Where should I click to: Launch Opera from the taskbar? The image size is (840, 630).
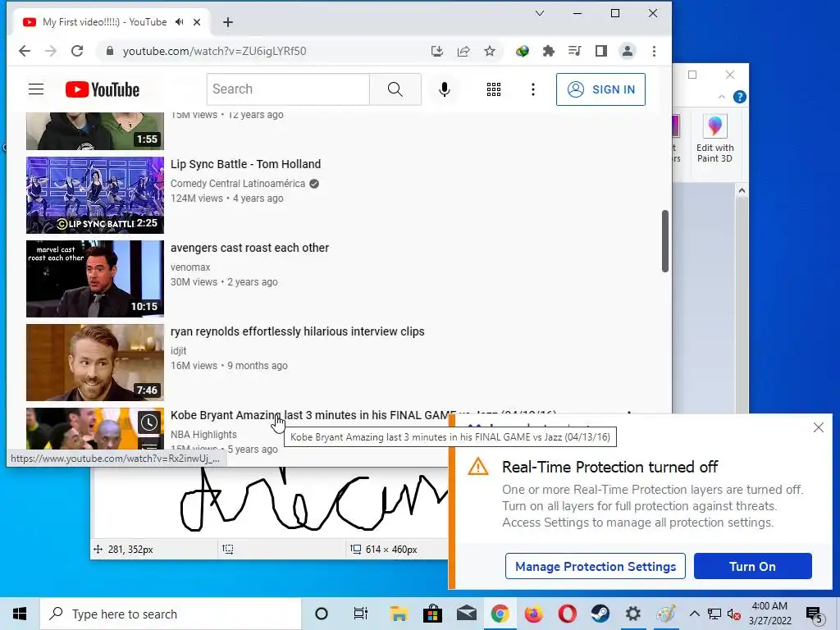[x=567, y=614]
